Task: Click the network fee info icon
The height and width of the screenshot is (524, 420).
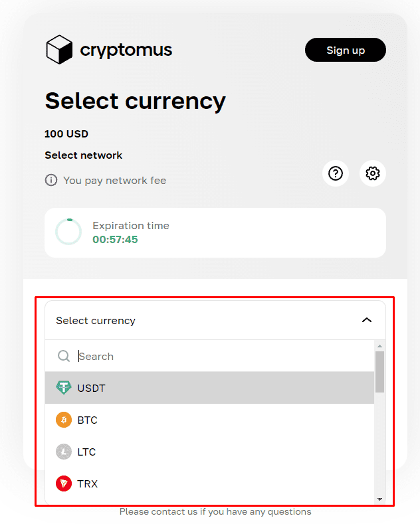Action: coord(51,181)
